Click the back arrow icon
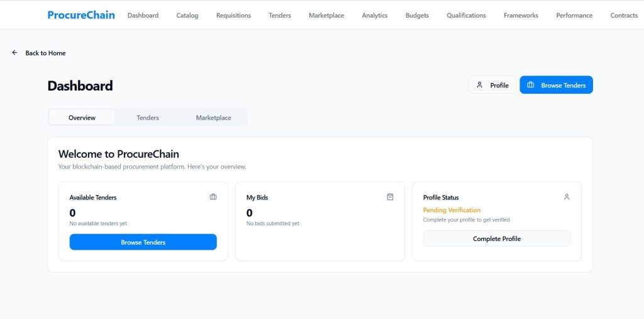This screenshot has height=319, width=644. [x=14, y=53]
